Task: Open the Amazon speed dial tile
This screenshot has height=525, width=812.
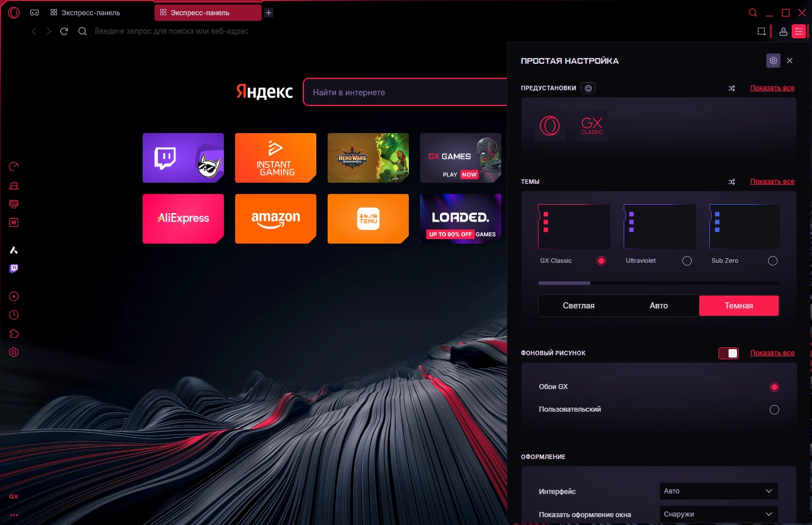Action: (x=276, y=219)
